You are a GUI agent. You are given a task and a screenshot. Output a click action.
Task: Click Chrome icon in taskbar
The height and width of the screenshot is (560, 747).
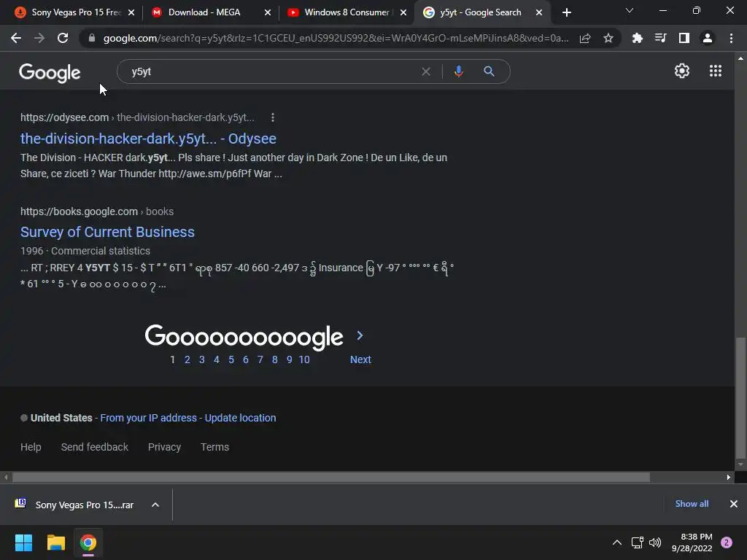(88, 542)
